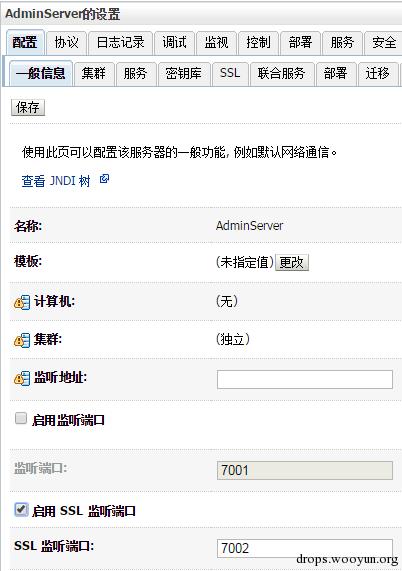Click the warning icon beside 监听地址
The width and height of the screenshot is (402, 571).
22,378
